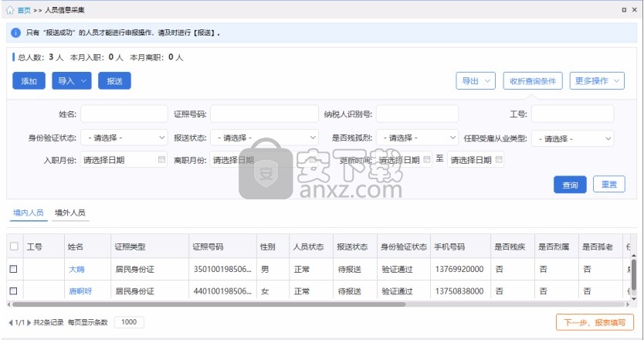Check the row checkbox for 大嗨

pos(14,269)
